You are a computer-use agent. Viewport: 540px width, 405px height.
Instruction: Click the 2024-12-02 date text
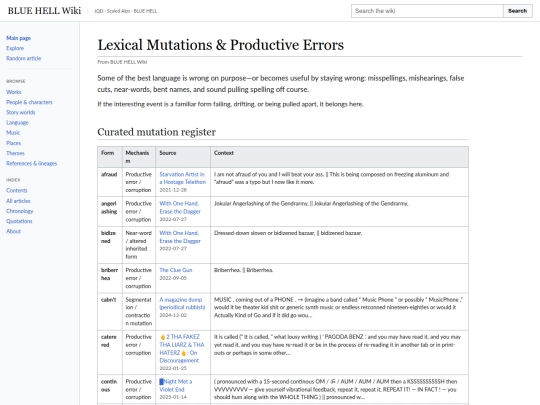(173, 315)
